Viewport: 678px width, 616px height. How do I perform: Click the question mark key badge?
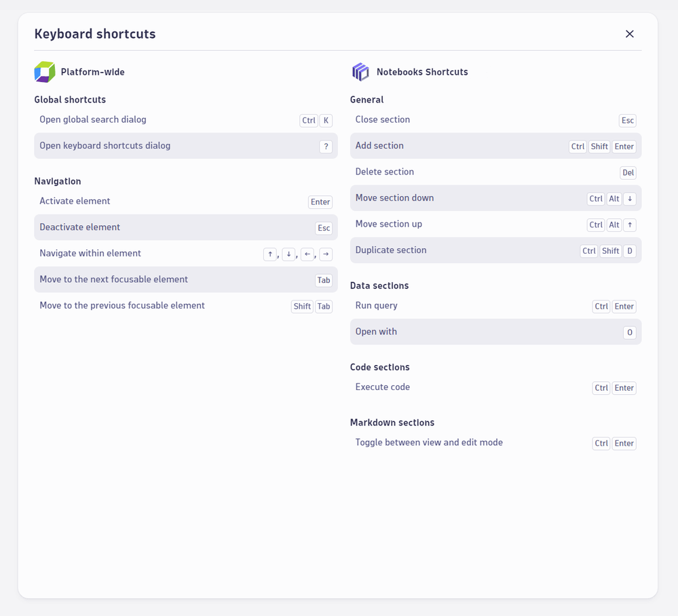tap(326, 147)
